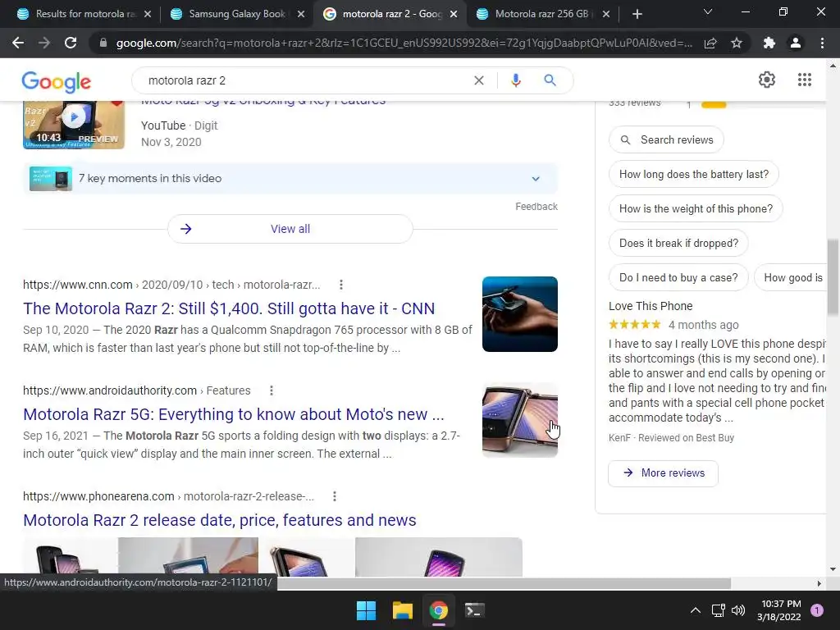Open File Explorer from taskbar
The height and width of the screenshot is (630, 840).
(402, 610)
